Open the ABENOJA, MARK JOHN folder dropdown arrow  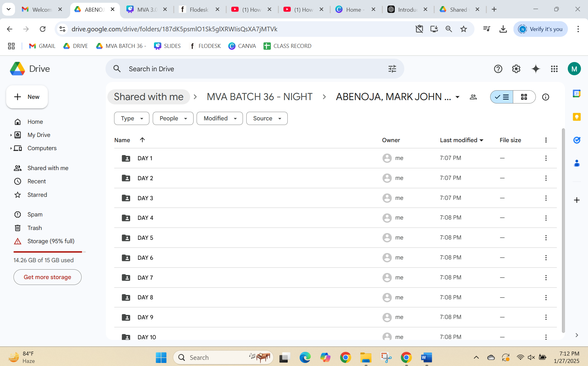[457, 97]
